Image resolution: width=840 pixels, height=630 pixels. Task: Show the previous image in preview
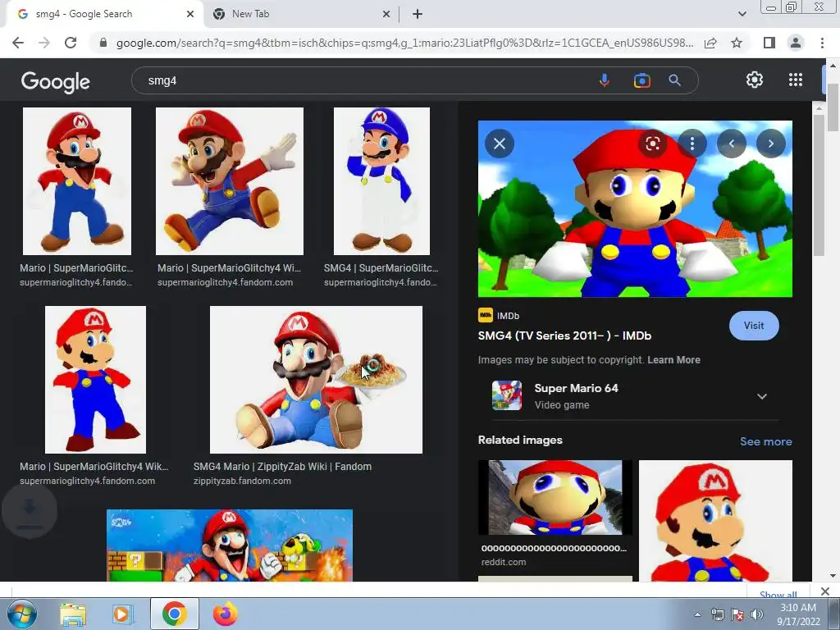[x=731, y=144]
